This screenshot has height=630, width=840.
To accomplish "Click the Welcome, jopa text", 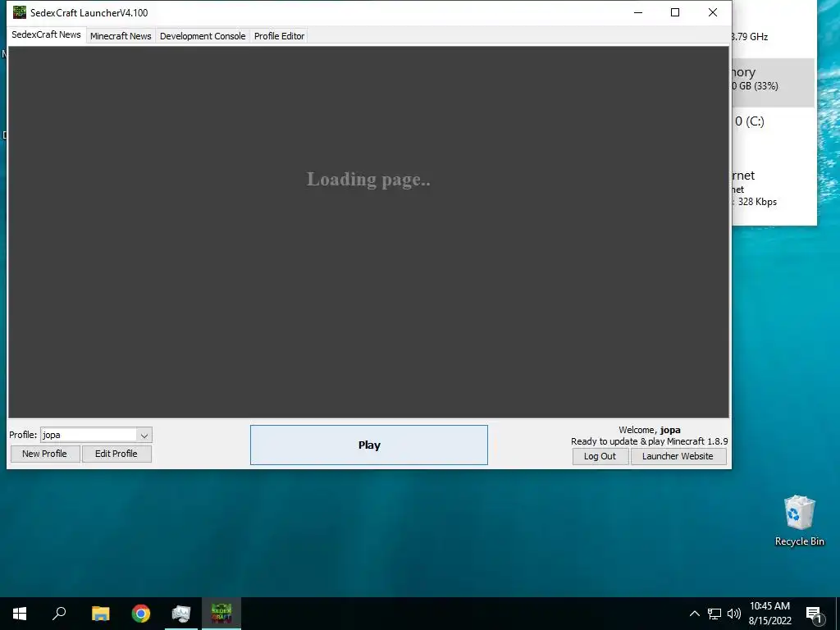I will tap(650, 430).
